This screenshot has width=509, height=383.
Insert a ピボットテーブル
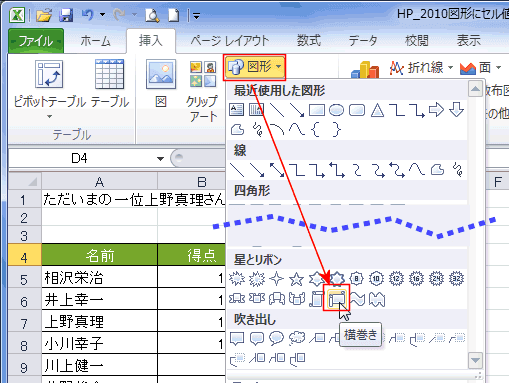(49, 89)
